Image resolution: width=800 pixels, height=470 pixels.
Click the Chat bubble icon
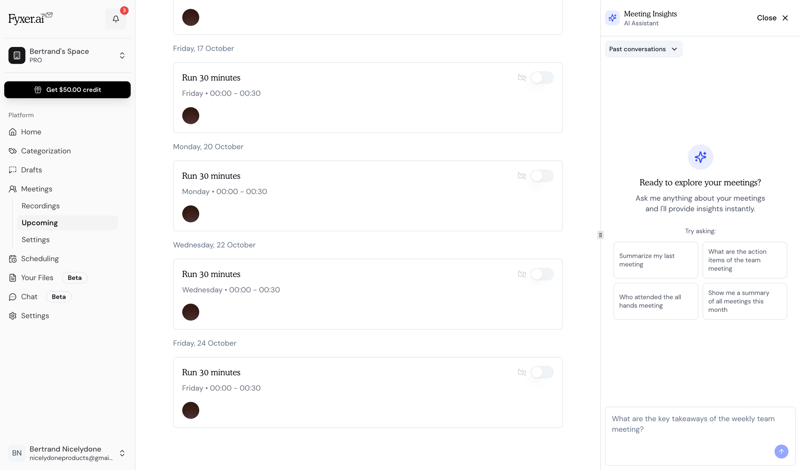click(x=13, y=296)
